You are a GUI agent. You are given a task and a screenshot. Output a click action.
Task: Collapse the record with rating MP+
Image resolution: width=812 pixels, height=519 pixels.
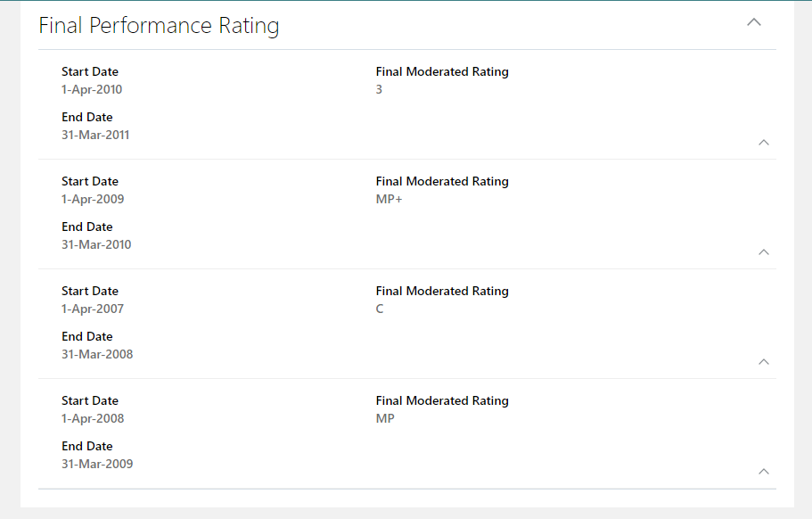[764, 251]
